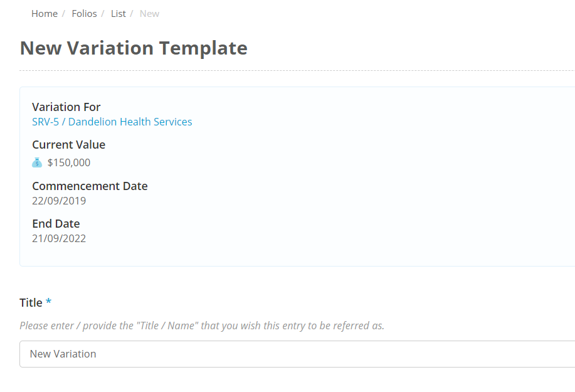Open SRV-5 / Dandelion Health Services link
This screenshot has width=575, height=392.
tap(112, 122)
